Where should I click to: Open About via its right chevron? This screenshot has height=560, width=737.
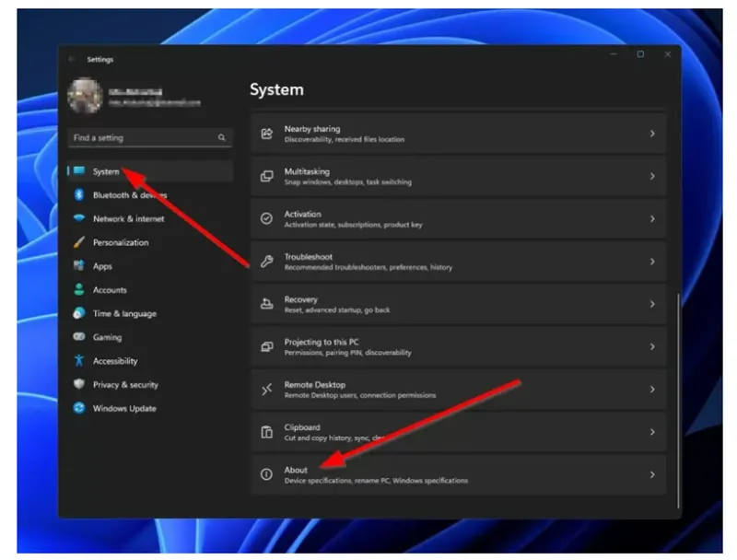click(652, 474)
